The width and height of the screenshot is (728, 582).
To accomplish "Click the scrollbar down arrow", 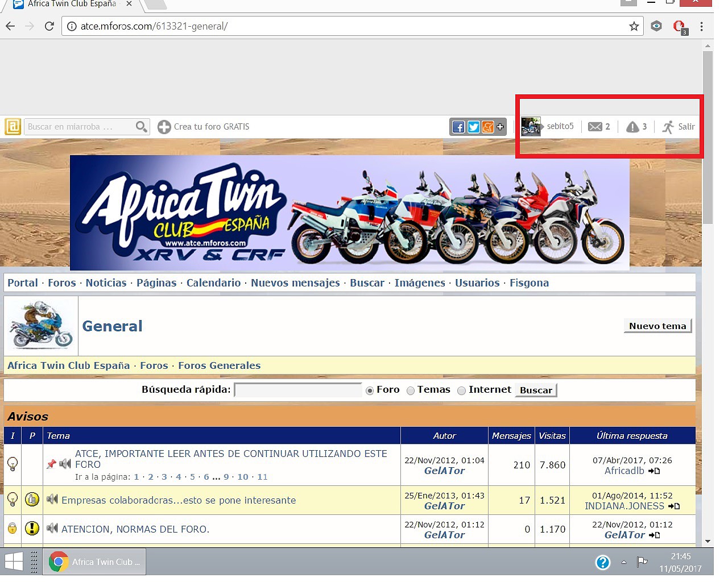I will [x=708, y=542].
